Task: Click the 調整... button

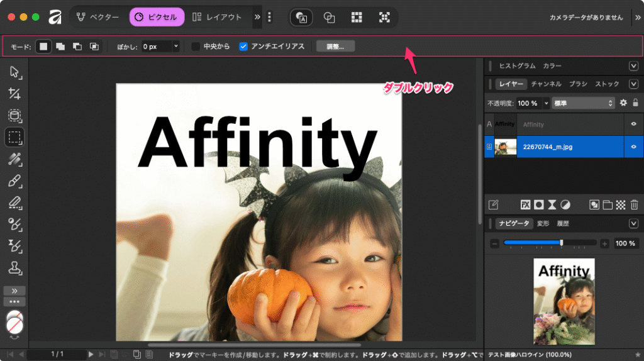Action: (x=335, y=47)
